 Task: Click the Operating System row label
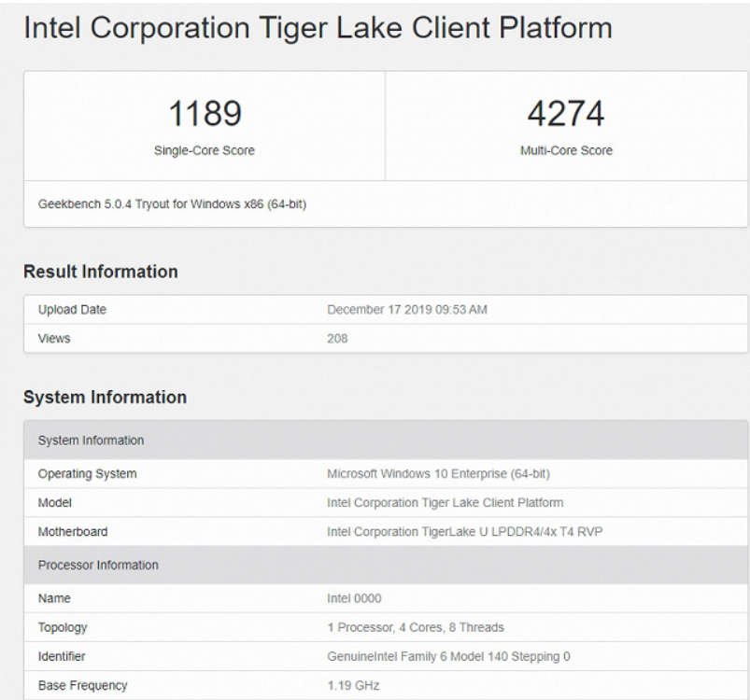[x=88, y=474]
